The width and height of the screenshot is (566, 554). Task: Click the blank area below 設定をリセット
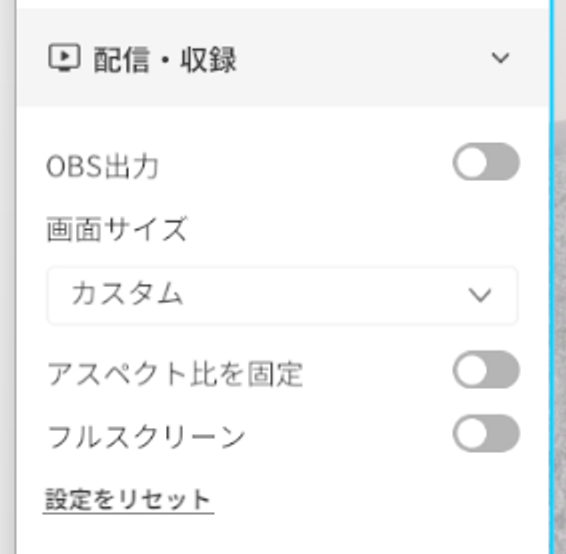tap(283, 535)
